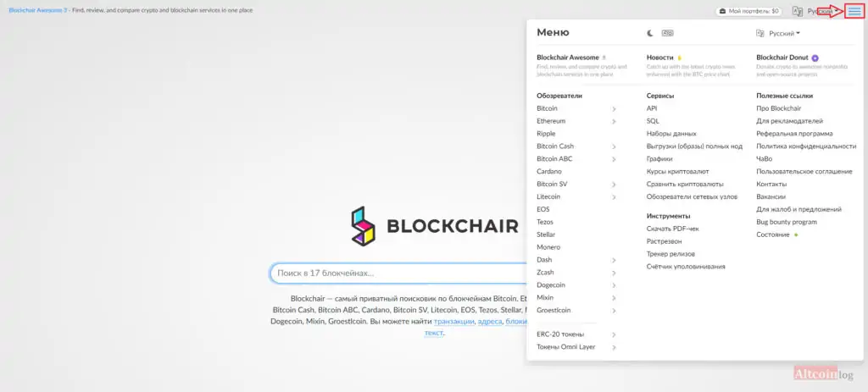868x392 pixels.
Task: Expand the ERC-20 токены chevron
Action: point(614,334)
